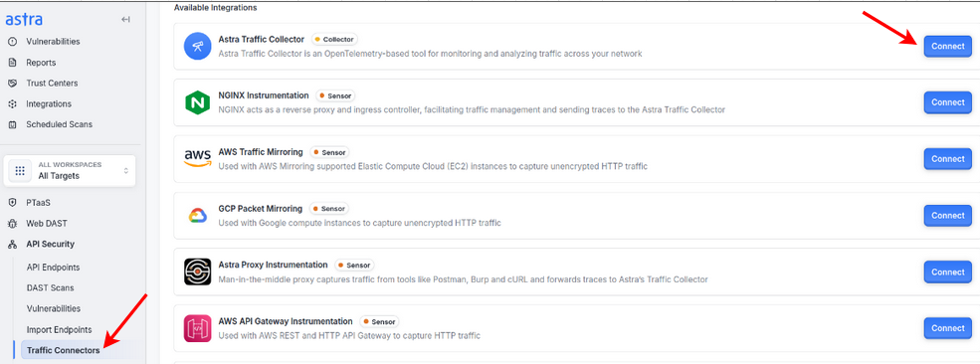Click the workspace grid icon
The width and height of the screenshot is (980, 364).
[x=20, y=170]
